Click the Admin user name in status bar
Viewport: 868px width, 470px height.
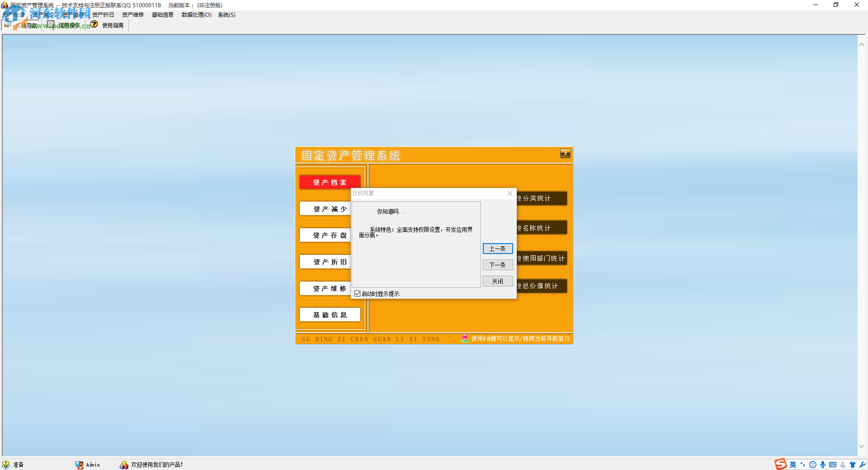(93, 465)
